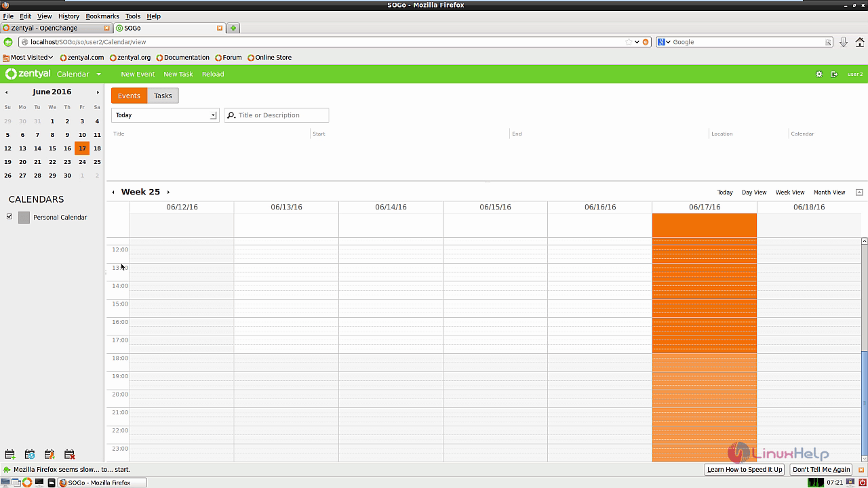
Task: Click the Firefox home icon
Action: point(859,42)
